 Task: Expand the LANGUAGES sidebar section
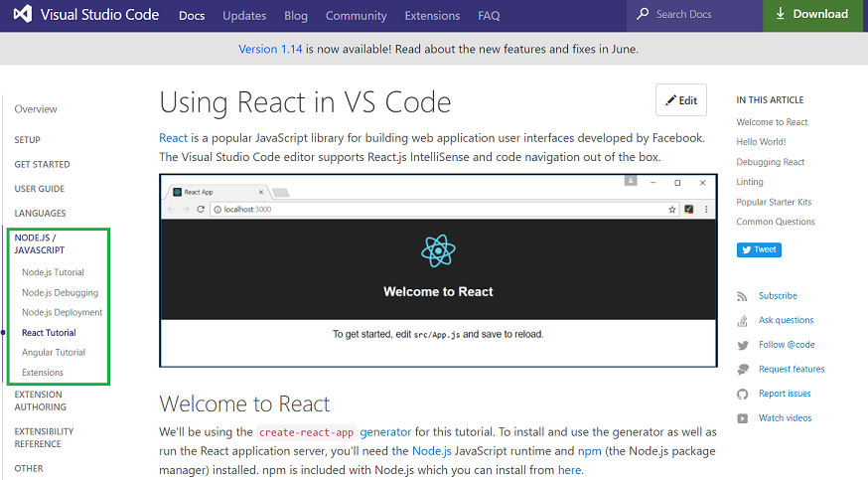pyautogui.click(x=40, y=213)
